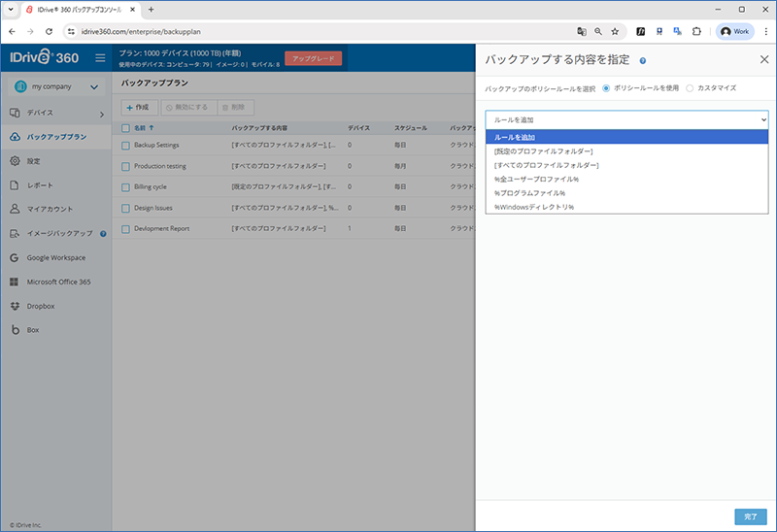Image resolution: width=777 pixels, height=532 pixels.
Task: Click the アップグレード button
Action: (x=313, y=58)
